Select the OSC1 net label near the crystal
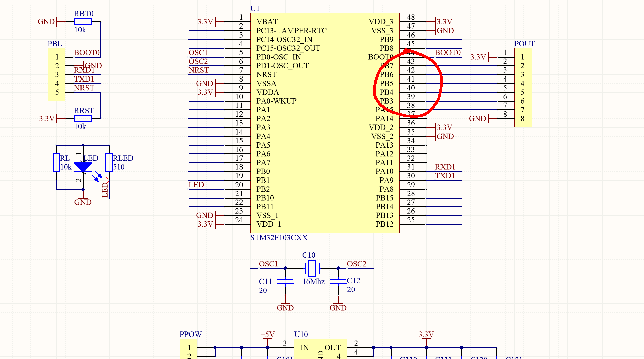 click(x=268, y=264)
